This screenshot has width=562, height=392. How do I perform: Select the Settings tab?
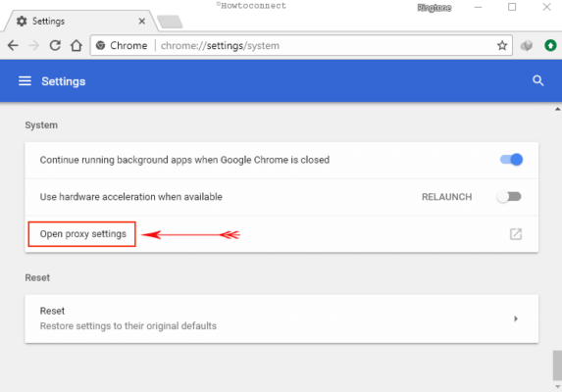click(80, 22)
